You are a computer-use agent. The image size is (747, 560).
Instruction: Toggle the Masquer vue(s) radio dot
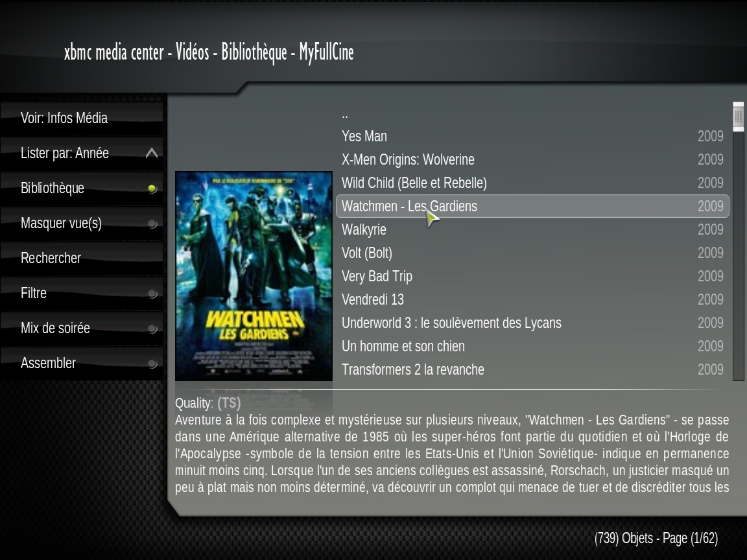point(152,224)
